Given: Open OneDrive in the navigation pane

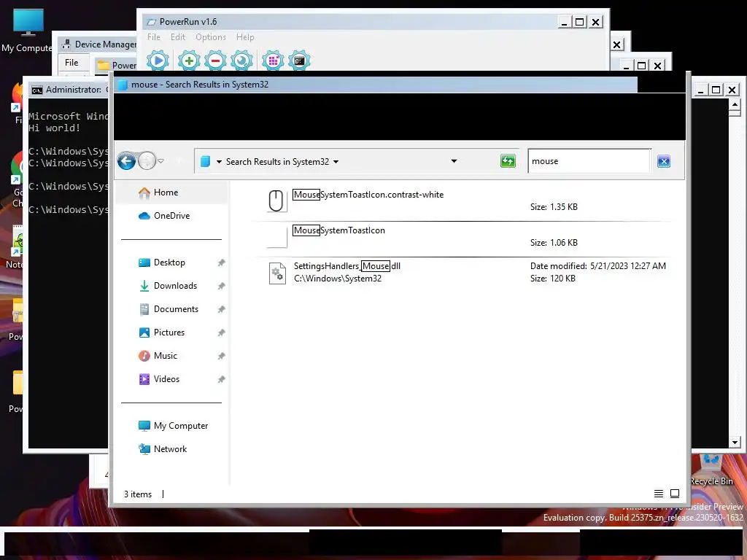Looking at the screenshot, I should [x=171, y=216].
